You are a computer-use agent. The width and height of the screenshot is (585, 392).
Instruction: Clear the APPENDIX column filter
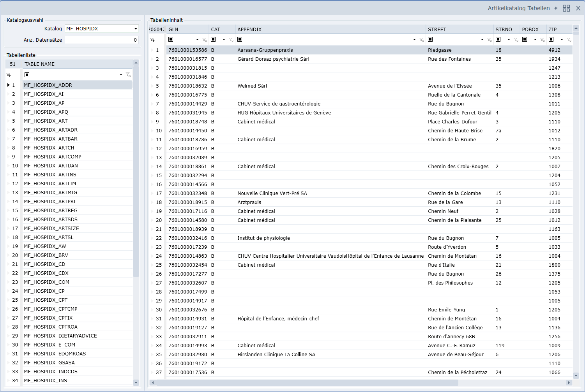point(421,40)
